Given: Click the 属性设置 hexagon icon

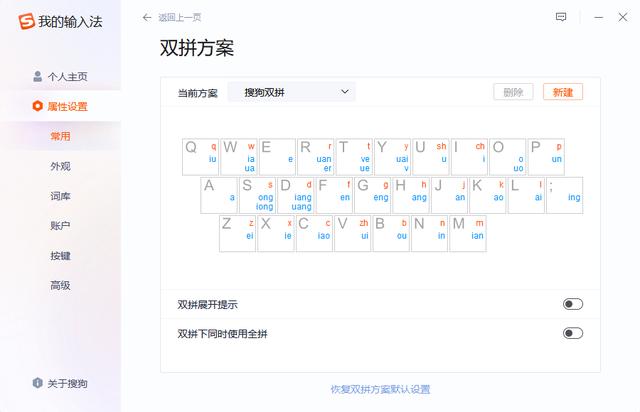Looking at the screenshot, I should (38, 106).
